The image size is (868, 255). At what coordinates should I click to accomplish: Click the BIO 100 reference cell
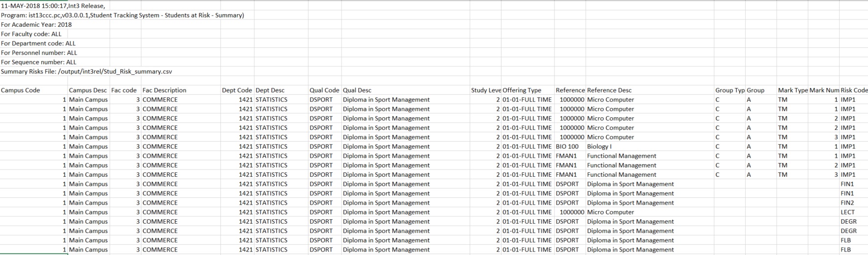click(x=567, y=147)
